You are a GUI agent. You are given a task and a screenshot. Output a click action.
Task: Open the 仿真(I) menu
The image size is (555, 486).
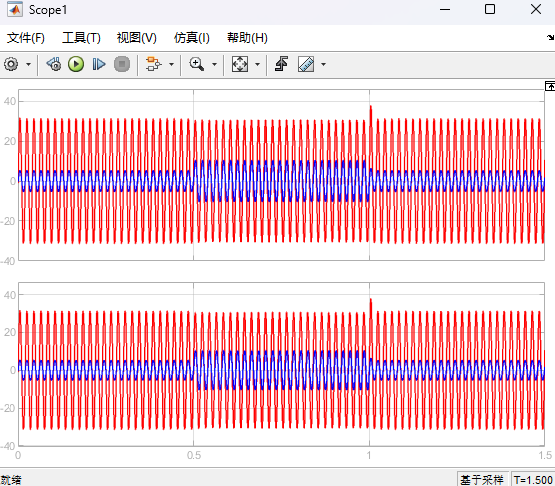191,38
